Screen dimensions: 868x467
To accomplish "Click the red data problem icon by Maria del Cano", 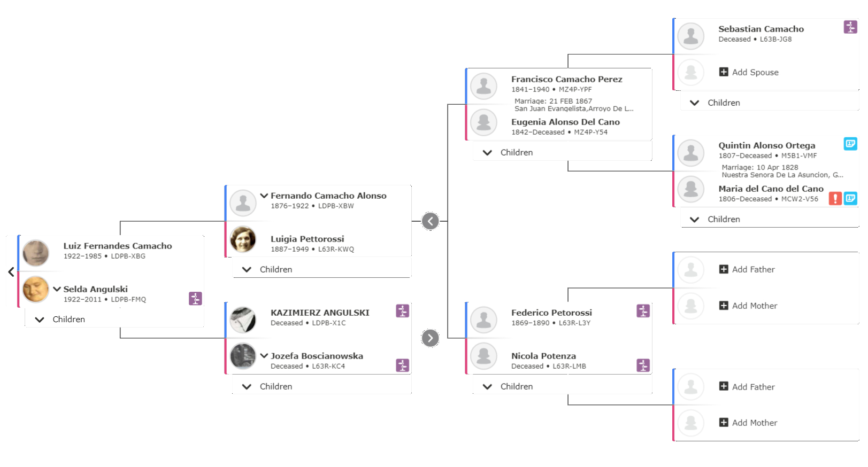I will (835, 198).
